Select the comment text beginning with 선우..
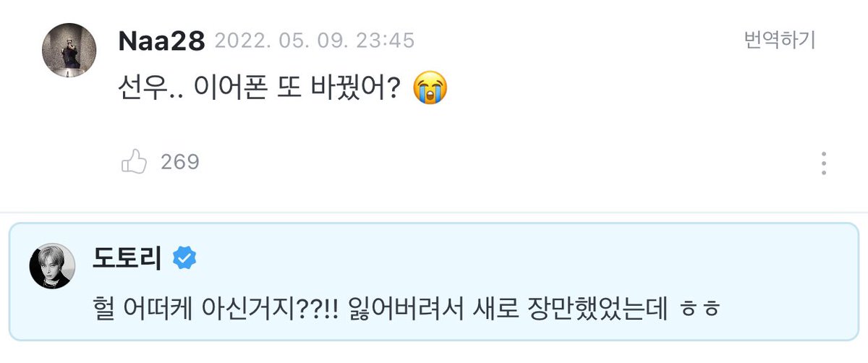The image size is (868, 363). (282, 90)
